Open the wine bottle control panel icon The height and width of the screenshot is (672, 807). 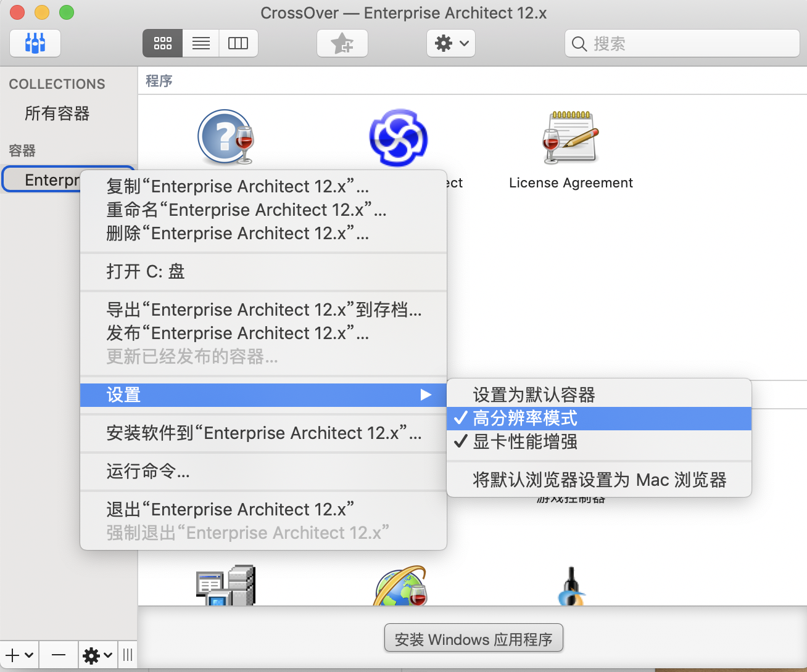point(571,586)
